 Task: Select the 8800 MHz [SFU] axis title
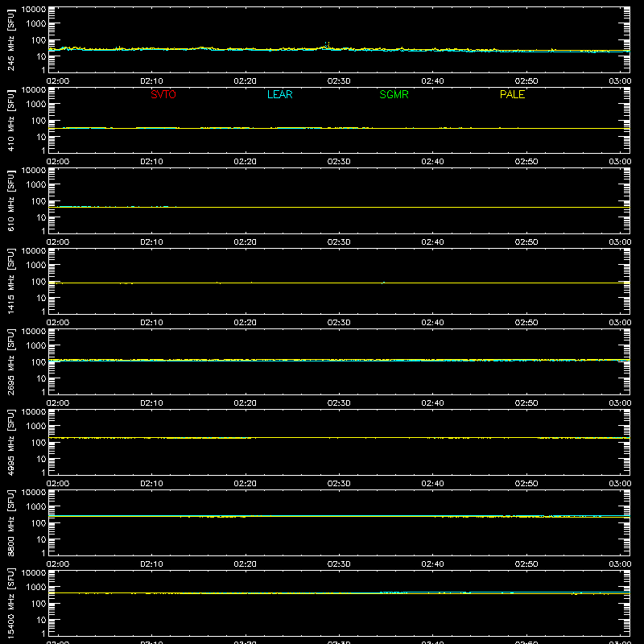pos(10,522)
